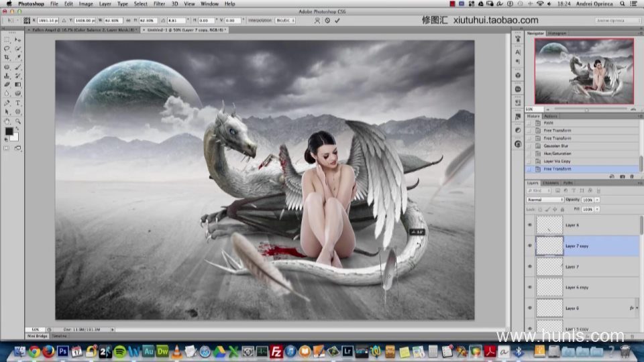Select the History Brush tool
This screenshot has width=644, height=362.
(17, 76)
